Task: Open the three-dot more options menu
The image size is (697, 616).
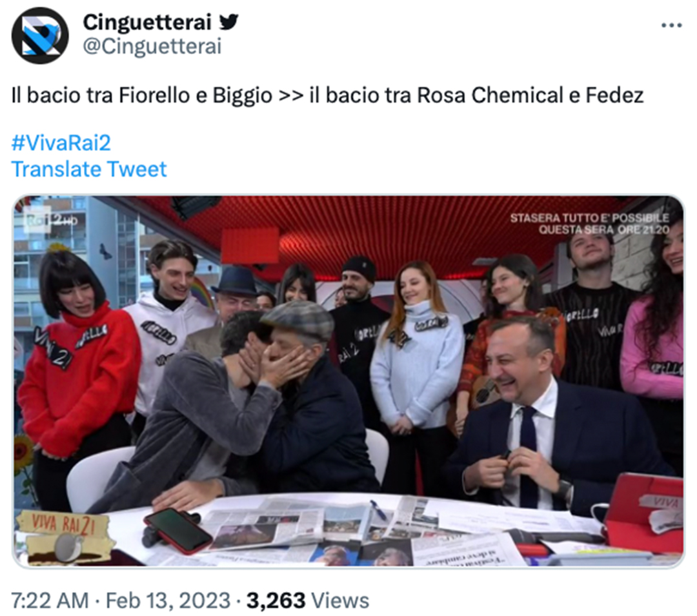Action: 671,25
